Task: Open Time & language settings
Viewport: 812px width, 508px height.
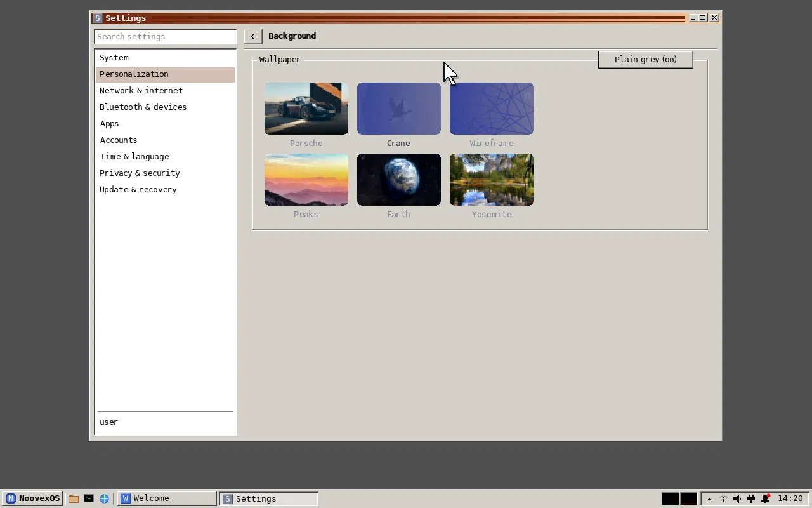Action: pyautogui.click(x=166, y=157)
